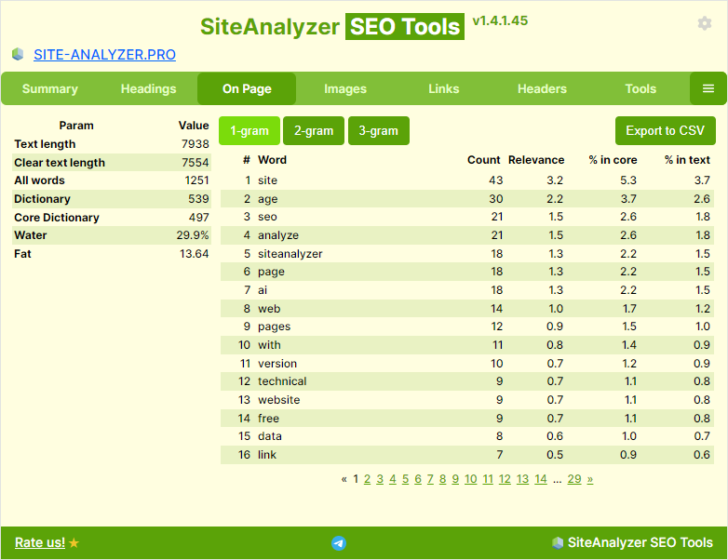Screen dimensions: 728x560
Task: Select the word 'analyze' in the table
Action: pos(278,235)
